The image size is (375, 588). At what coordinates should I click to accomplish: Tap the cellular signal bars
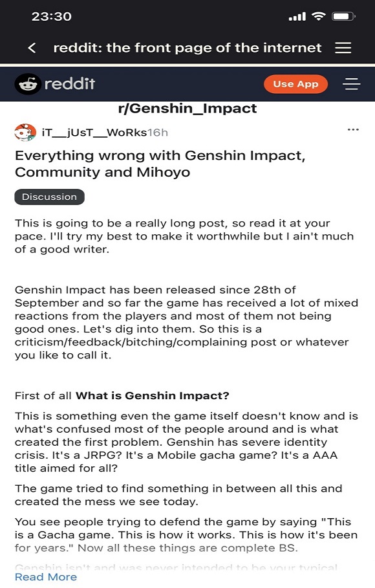point(297,17)
